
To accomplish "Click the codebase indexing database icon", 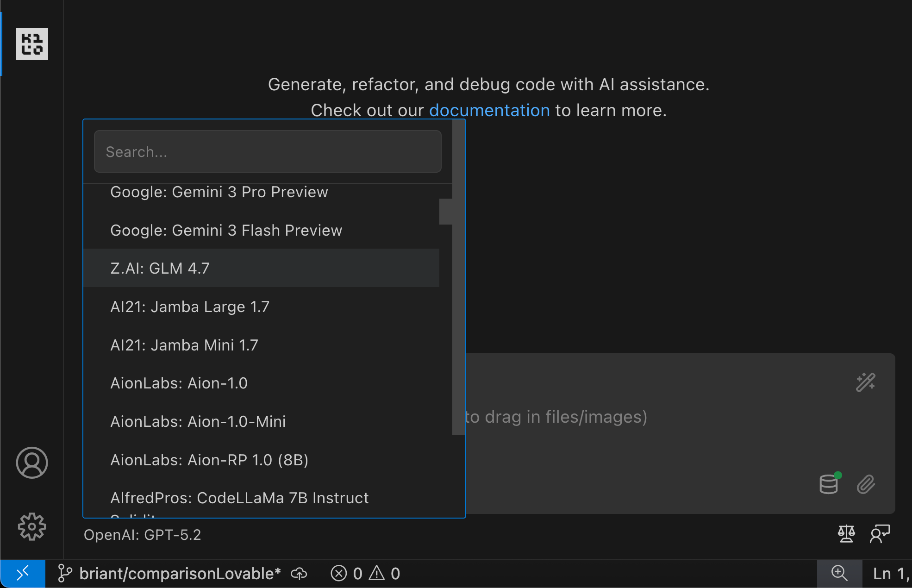I will pyautogui.click(x=829, y=484).
